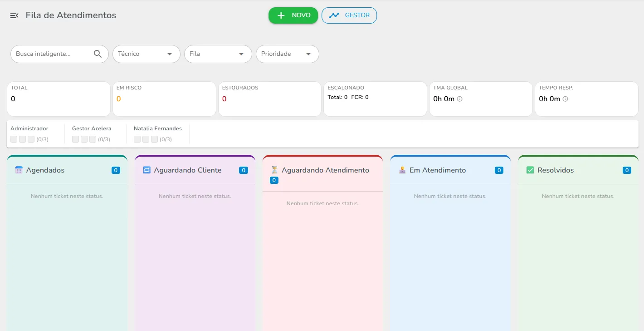Click the zero badge on Resolvidos column
This screenshot has height=331, width=644.
coord(627,170)
